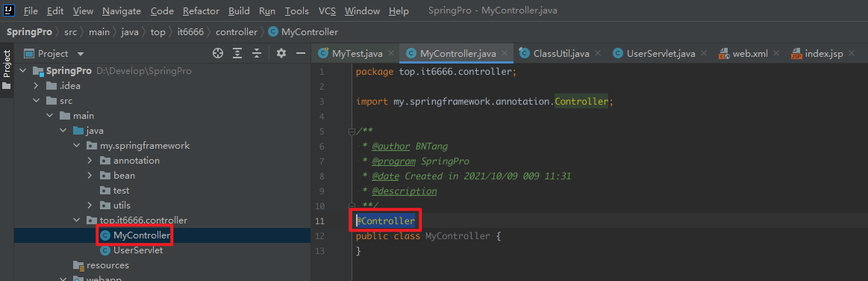The image size is (868, 281).
Task: Click the .idea folder icon
Action: click(51, 86)
